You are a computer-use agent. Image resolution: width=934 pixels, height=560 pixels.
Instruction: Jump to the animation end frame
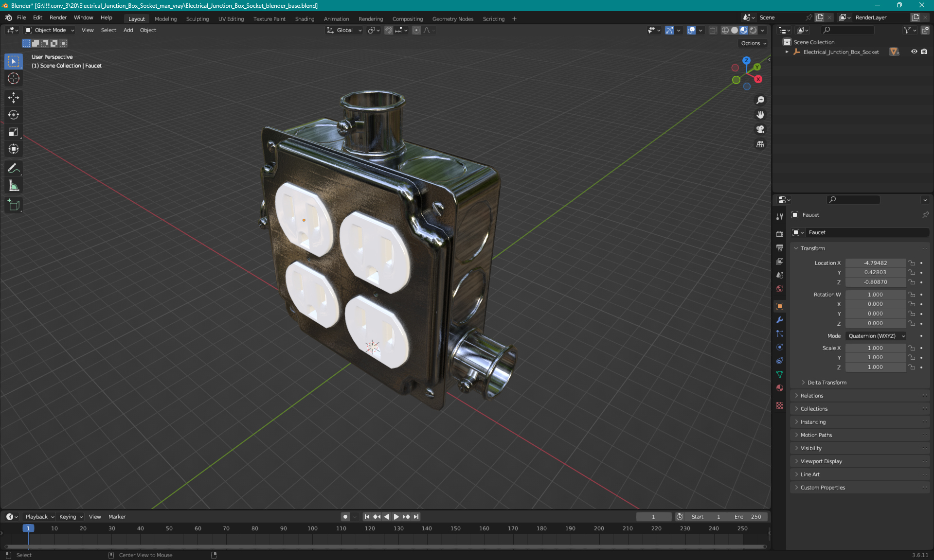(416, 517)
